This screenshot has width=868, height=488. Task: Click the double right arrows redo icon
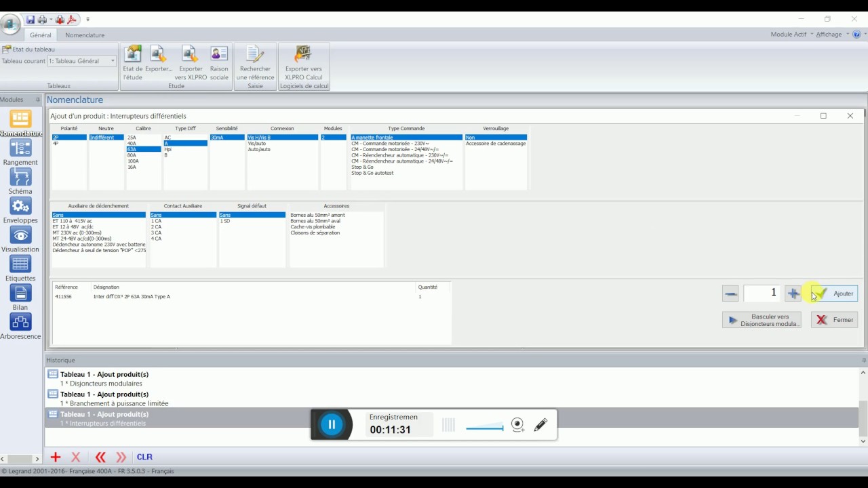click(121, 457)
